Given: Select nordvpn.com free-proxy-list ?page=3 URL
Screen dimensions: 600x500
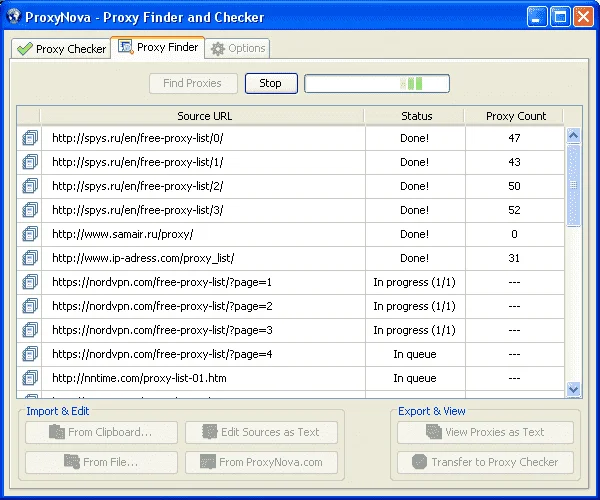Looking at the screenshot, I should 162,330.
